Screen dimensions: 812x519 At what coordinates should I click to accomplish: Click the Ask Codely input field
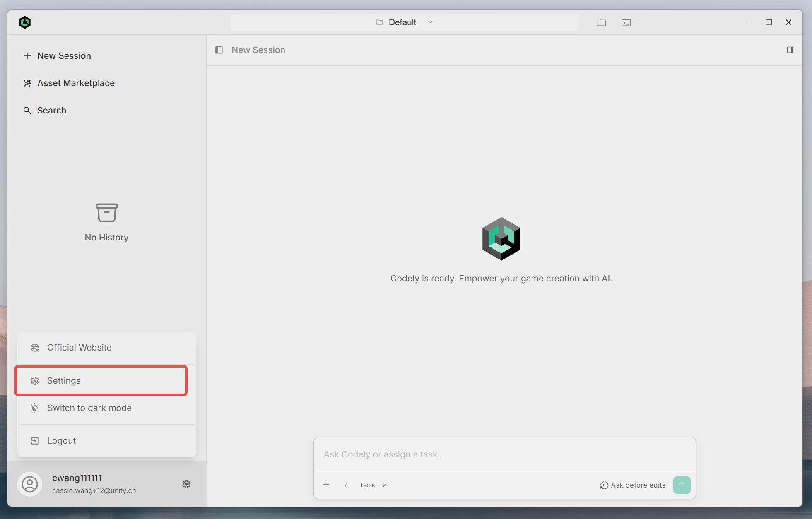[504, 454]
